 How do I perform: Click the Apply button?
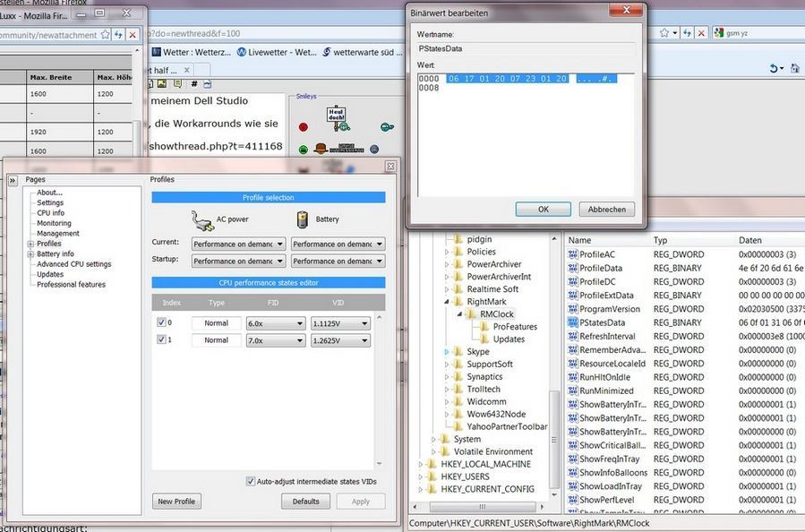tap(360, 502)
